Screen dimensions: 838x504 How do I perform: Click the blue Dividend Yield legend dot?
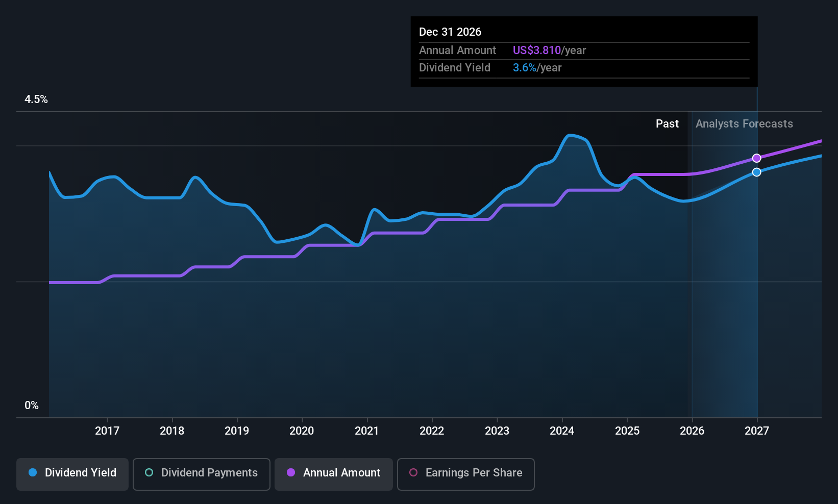32,473
